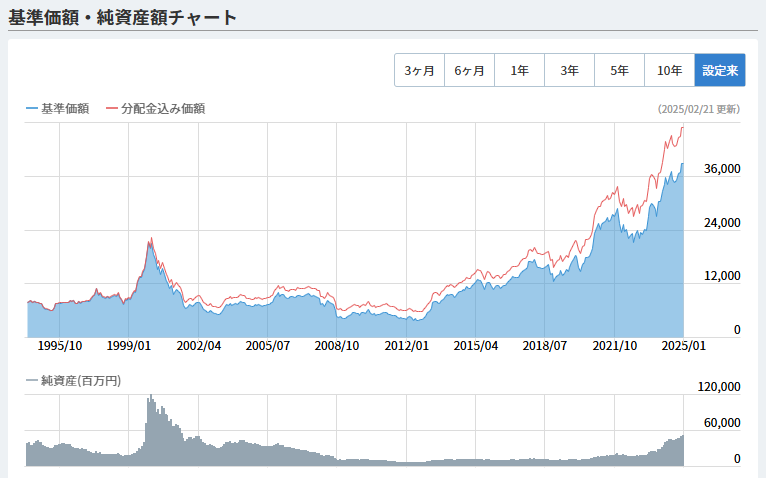The height and width of the screenshot is (478, 766).
Task: Click the 1995/10 x-axis label
Action: pyautogui.click(x=60, y=346)
